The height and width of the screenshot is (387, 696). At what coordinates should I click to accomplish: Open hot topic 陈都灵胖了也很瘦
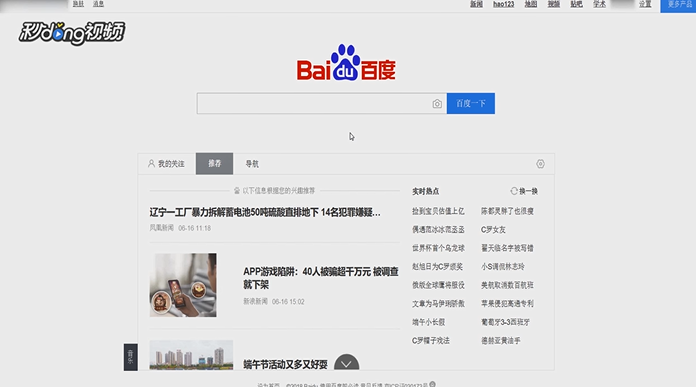point(507,211)
